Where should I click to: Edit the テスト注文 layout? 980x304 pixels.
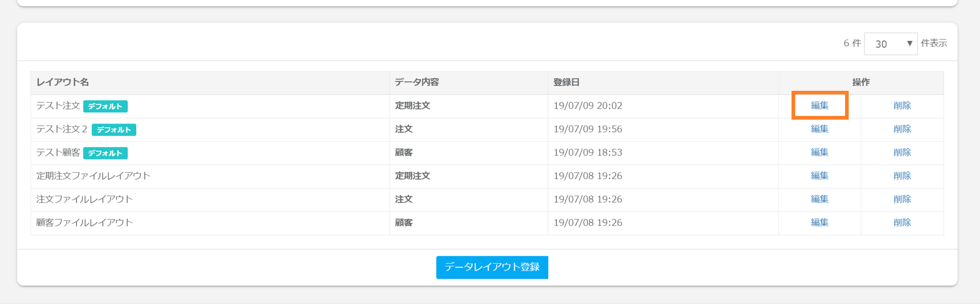click(x=819, y=106)
